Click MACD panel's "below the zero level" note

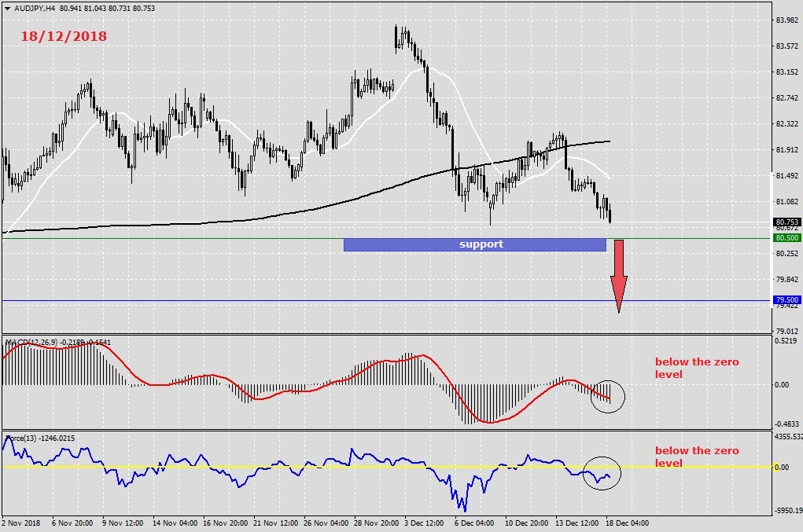[x=696, y=368]
